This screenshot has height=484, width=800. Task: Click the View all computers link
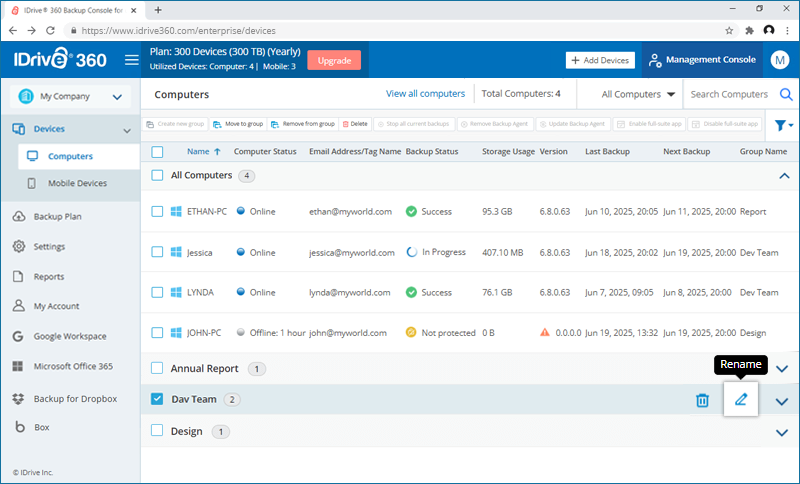click(x=425, y=94)
